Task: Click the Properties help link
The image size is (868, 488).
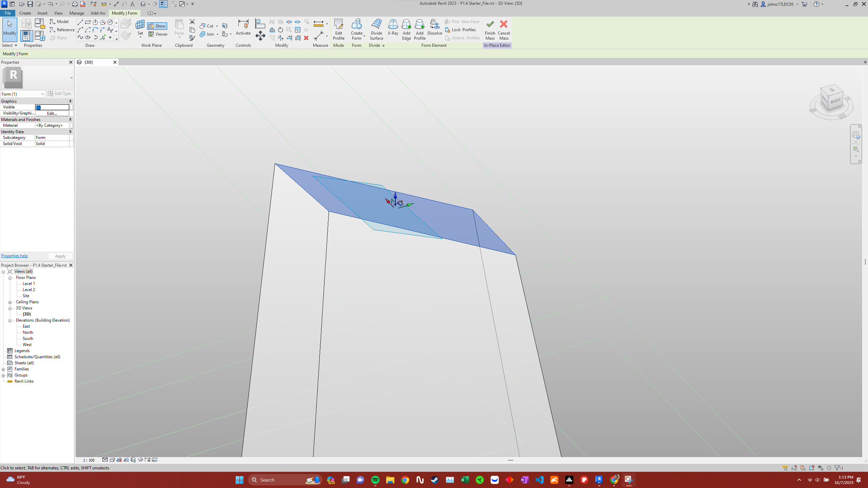Action: pos(14,256)
